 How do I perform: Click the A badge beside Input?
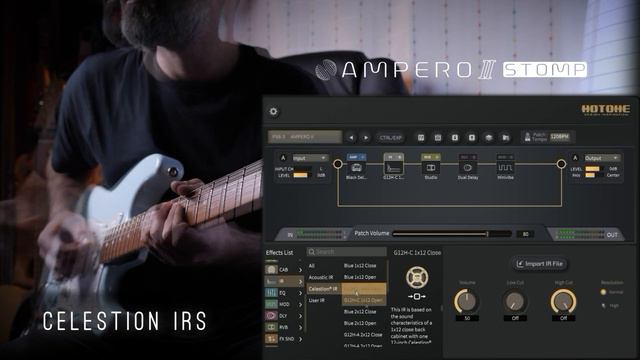tap(283, 158)
